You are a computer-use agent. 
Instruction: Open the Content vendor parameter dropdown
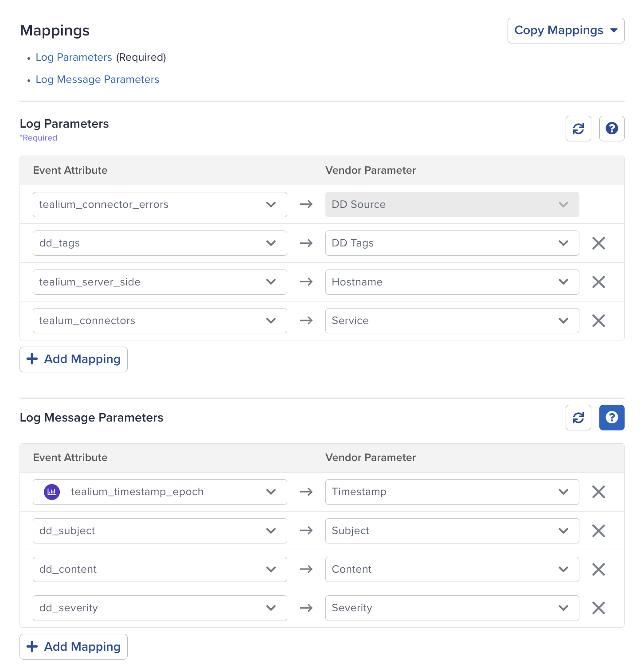[452, 569]
